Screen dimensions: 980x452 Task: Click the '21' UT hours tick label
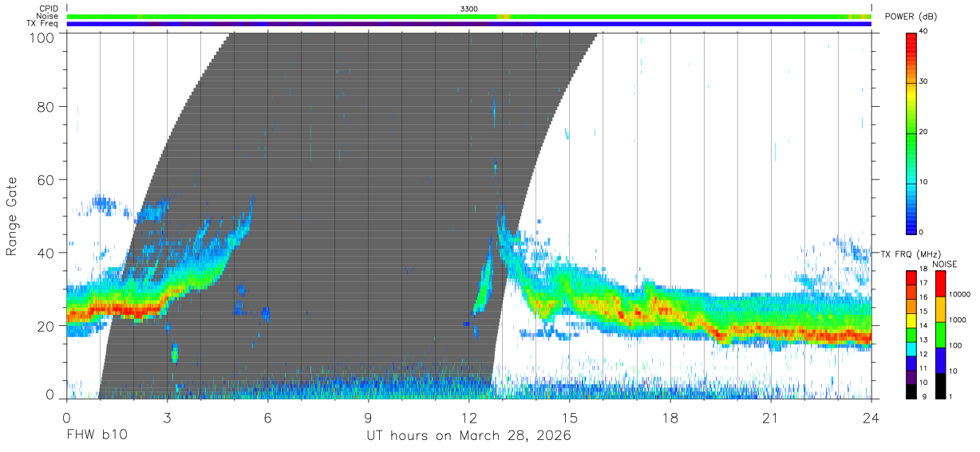[771, 418]
